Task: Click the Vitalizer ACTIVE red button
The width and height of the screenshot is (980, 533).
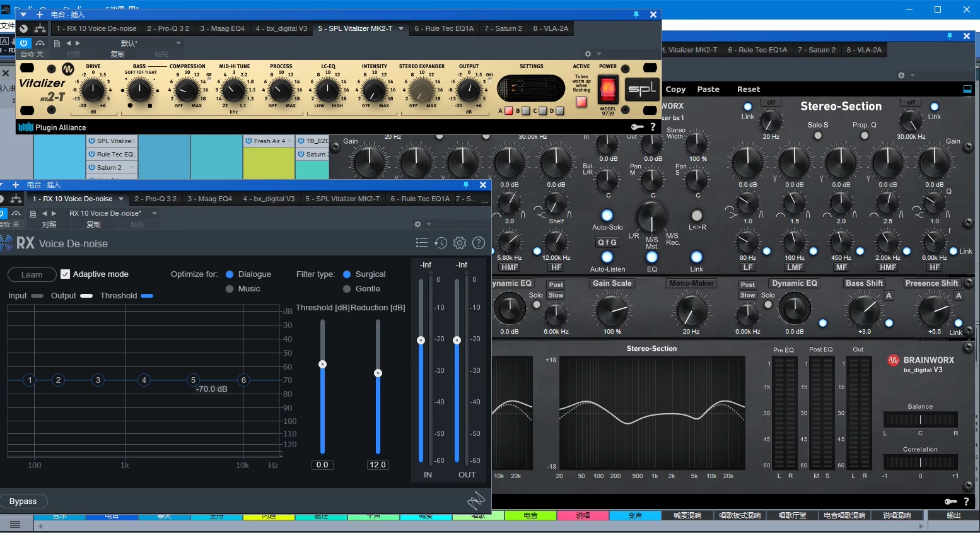Action: pyautogui.click(x=581, y=101)
